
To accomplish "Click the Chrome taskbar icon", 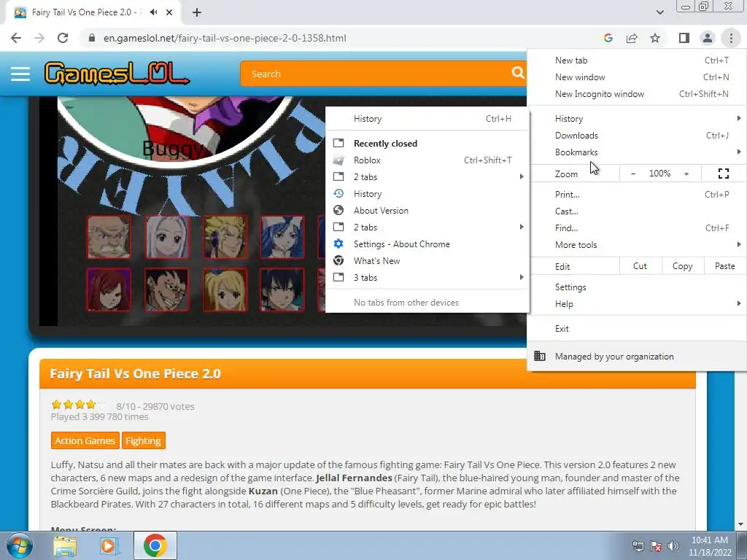I will tap(155, 545).
